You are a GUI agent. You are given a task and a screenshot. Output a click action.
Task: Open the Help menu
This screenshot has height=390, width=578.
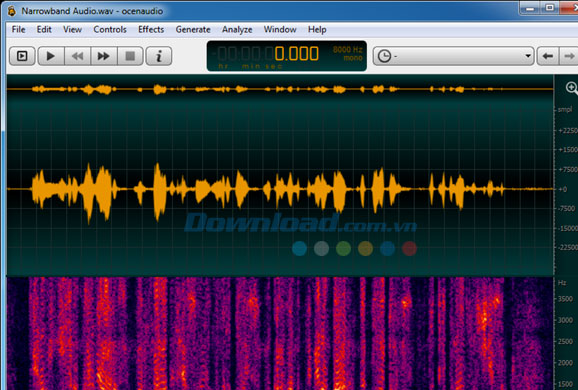[317, 29]
